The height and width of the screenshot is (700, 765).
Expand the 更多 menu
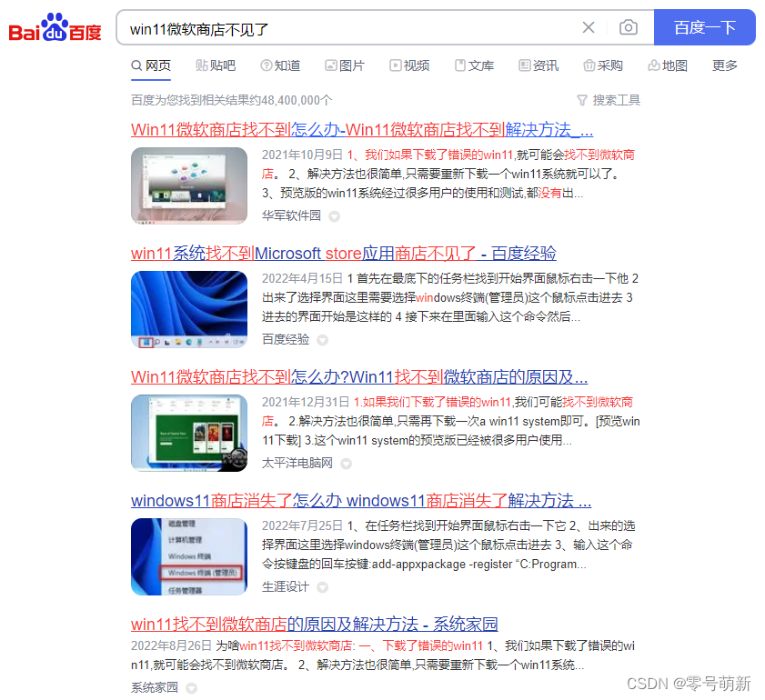coord(724,65)
